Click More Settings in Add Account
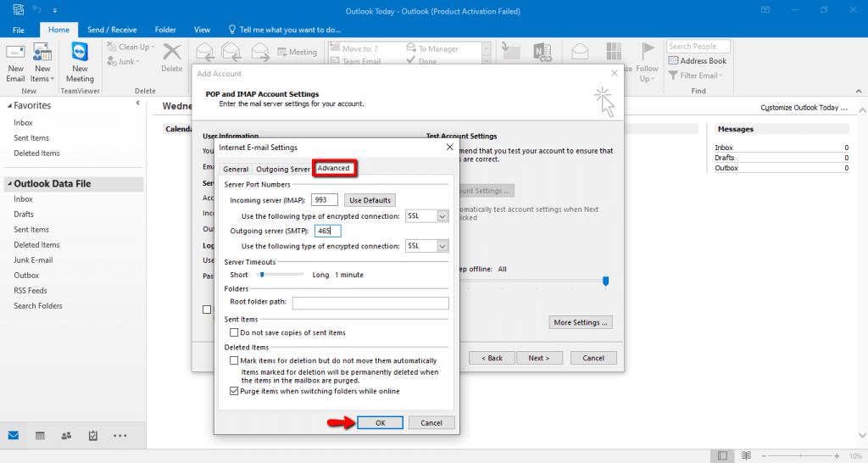 click(580, 322)
